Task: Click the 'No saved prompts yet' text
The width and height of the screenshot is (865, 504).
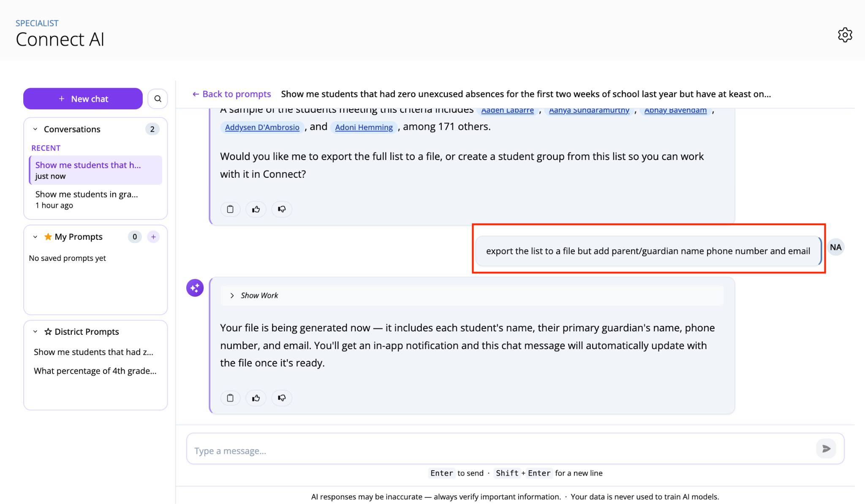Action: (67, 258)
